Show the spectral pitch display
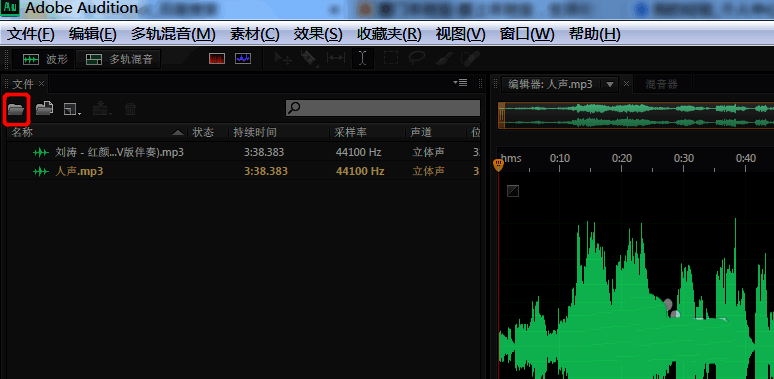 coord(242,59)
